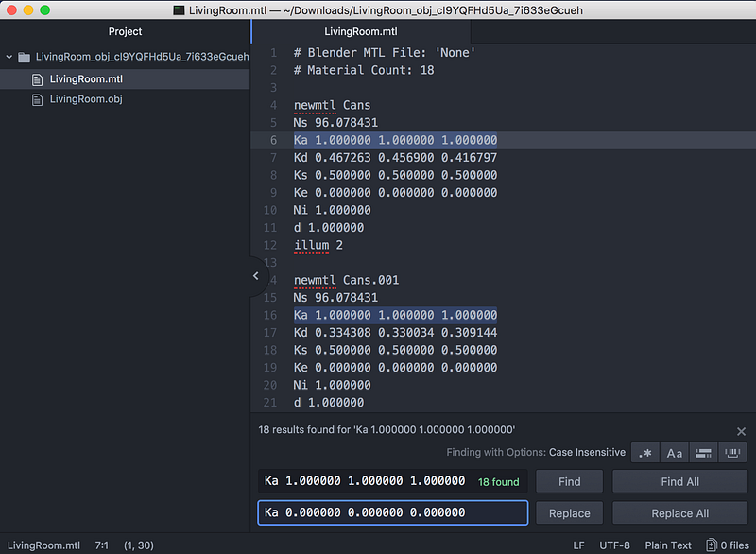
Task: Click the Replace button
Action: click(x=570, y=513)
